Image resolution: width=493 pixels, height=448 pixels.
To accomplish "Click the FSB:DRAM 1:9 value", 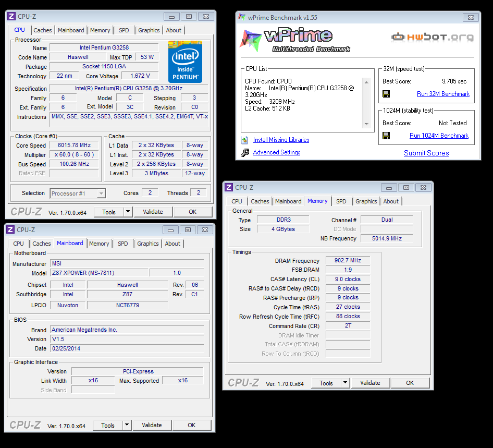I will pyautogui.click(x=348, y=270).
